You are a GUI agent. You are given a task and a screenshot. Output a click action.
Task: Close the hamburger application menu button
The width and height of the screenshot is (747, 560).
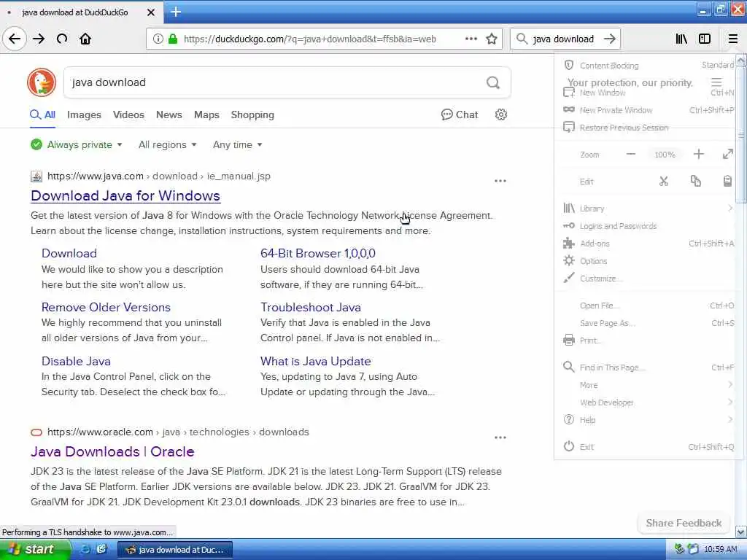click(x=732, y=39)
